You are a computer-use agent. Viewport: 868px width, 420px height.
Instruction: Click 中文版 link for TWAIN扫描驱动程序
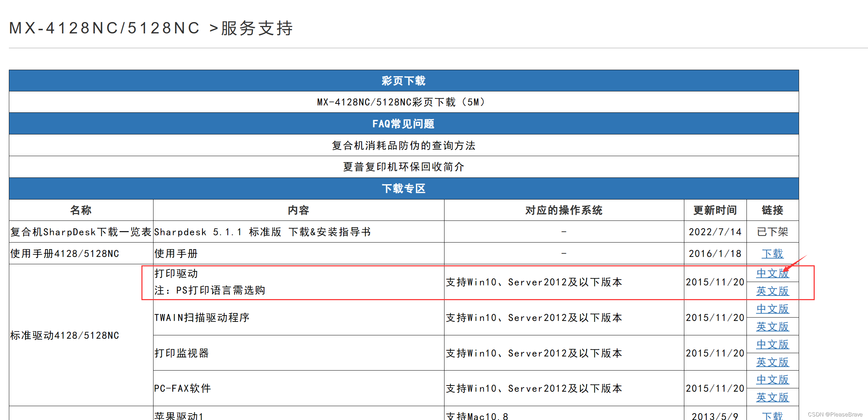[772, 309]
